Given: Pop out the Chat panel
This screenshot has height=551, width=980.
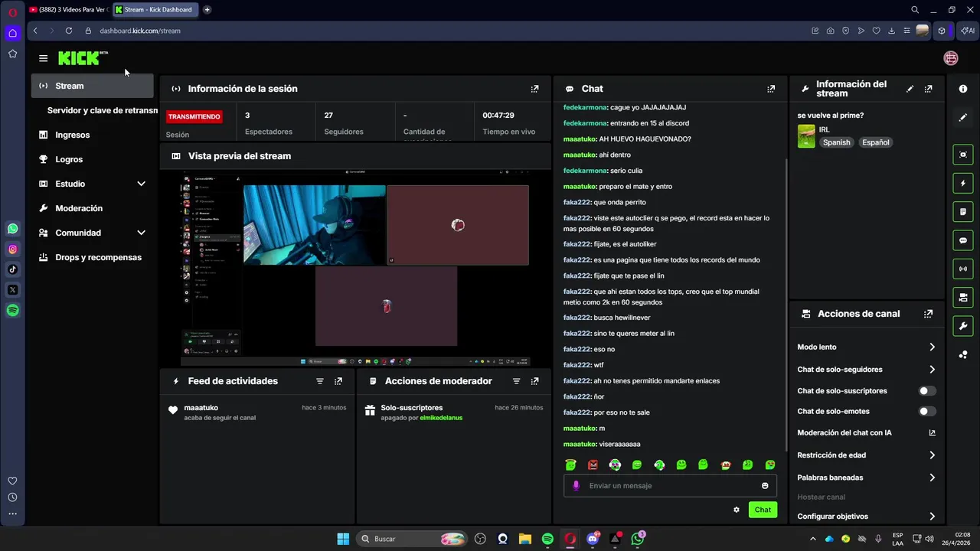Looking at the screenshot, I should [771, 89].
